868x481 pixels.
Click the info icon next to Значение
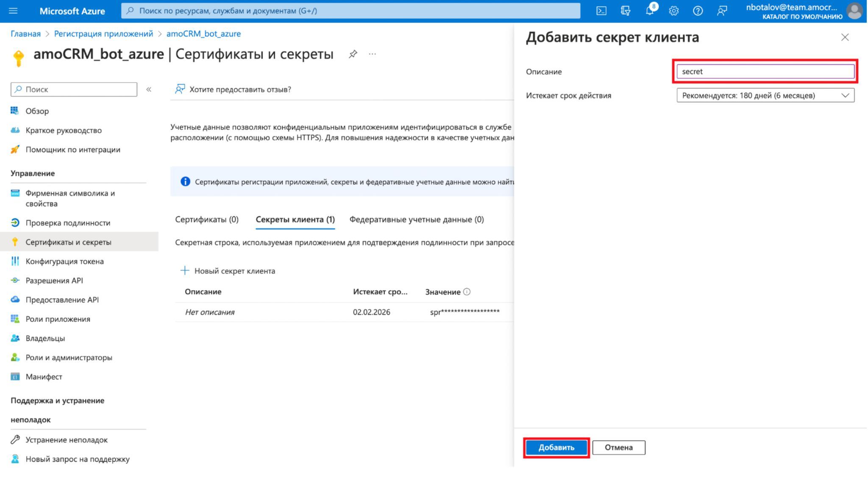(467, 292)
